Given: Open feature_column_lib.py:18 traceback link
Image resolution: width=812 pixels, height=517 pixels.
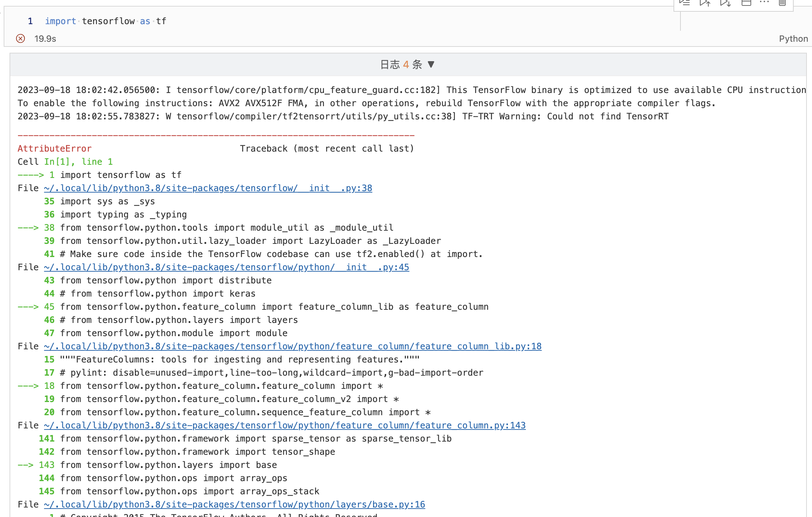Looking at the screenshot, I should [292, 346].
